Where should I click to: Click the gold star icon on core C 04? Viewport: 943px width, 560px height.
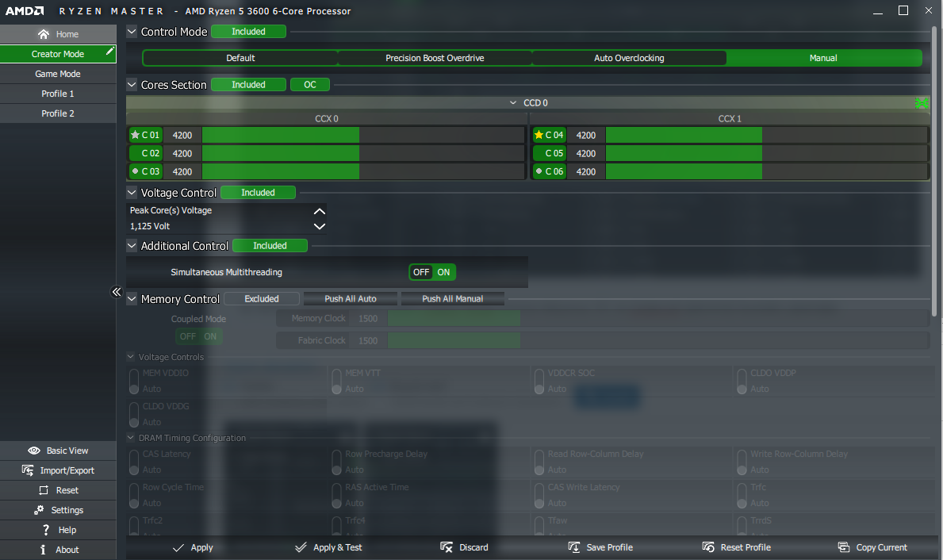539,135
